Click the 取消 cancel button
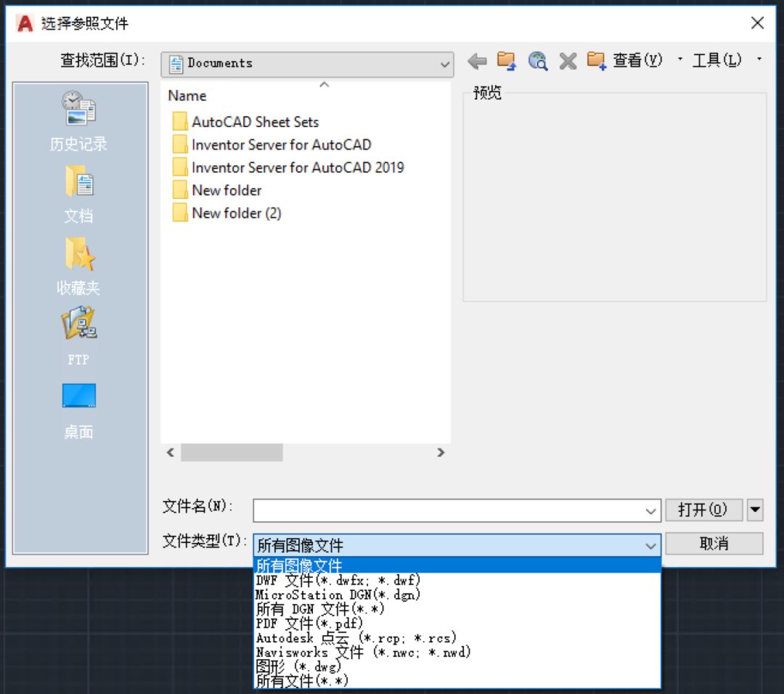The width and height of the screenshot is (784, 694). pyautogui.click(x=714, y=544)
